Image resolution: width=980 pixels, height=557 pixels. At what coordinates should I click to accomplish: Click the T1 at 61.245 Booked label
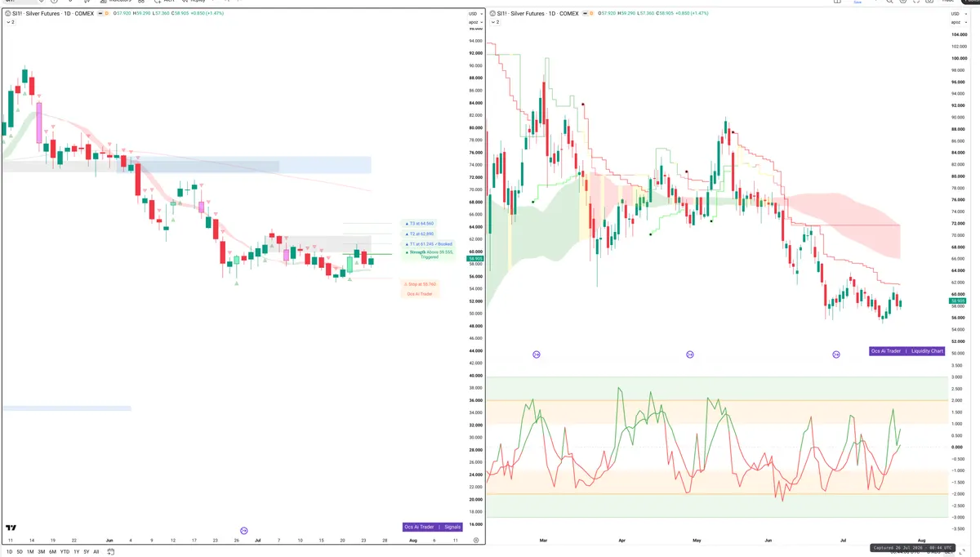tap(429, 243)
